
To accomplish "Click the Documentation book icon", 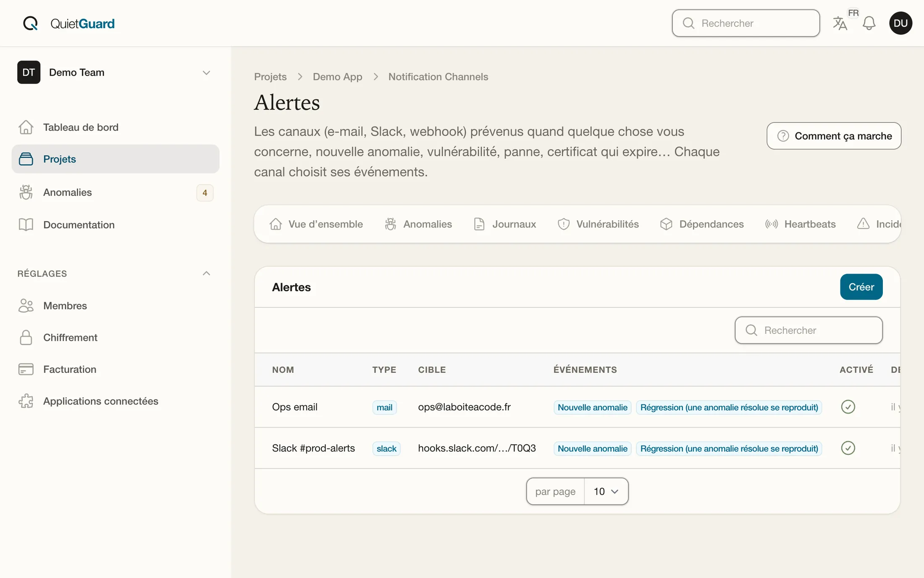I will 26,224.
